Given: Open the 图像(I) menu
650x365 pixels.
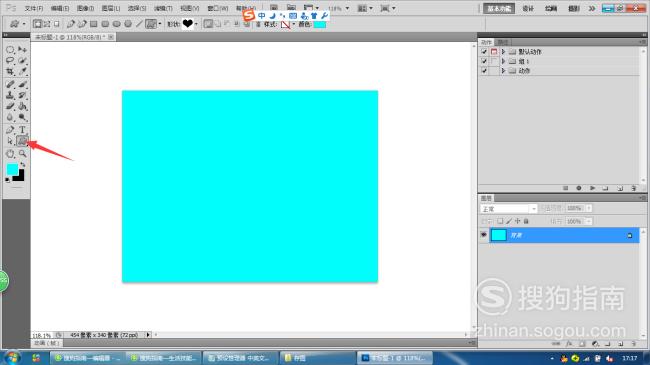Looking at the screenshot, I should (x=85, y=8).
